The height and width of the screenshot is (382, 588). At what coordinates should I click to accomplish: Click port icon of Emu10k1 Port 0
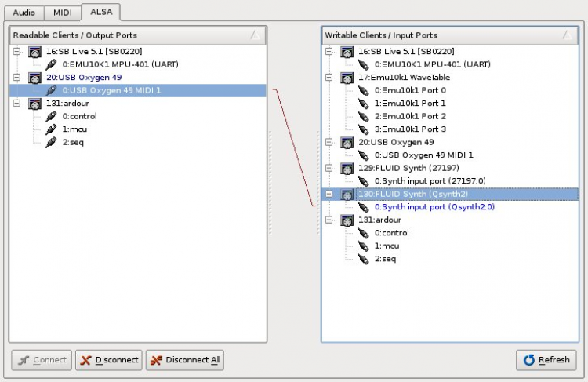(363, 90)
